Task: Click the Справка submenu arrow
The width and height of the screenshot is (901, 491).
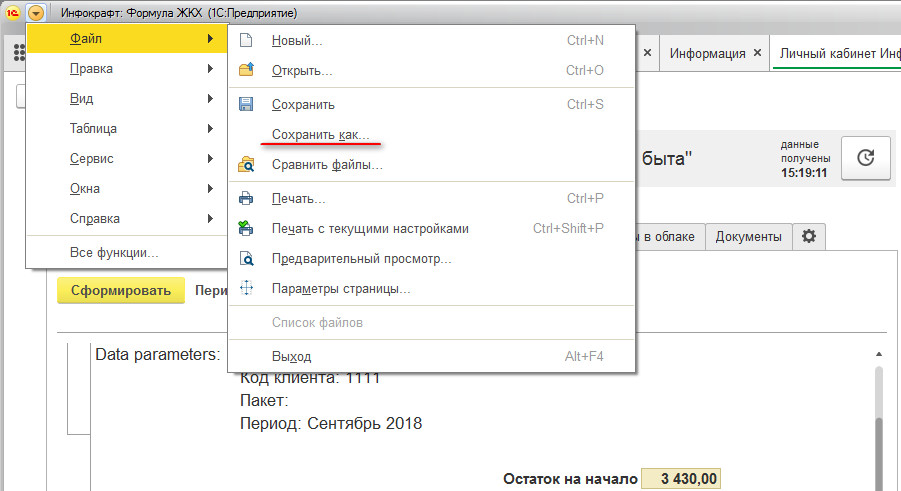Action: pyautogui.click(x=210, y=218)
